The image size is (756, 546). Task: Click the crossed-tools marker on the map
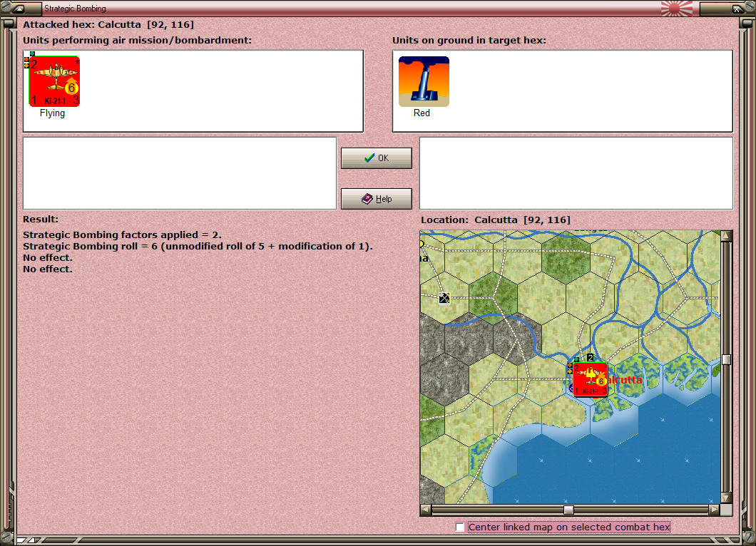(x=444, y=298)
